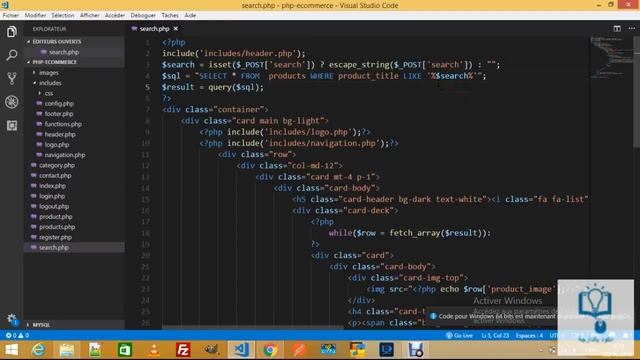Expand the css folder
The image size is (640, 360).
(x=49, y=93)
